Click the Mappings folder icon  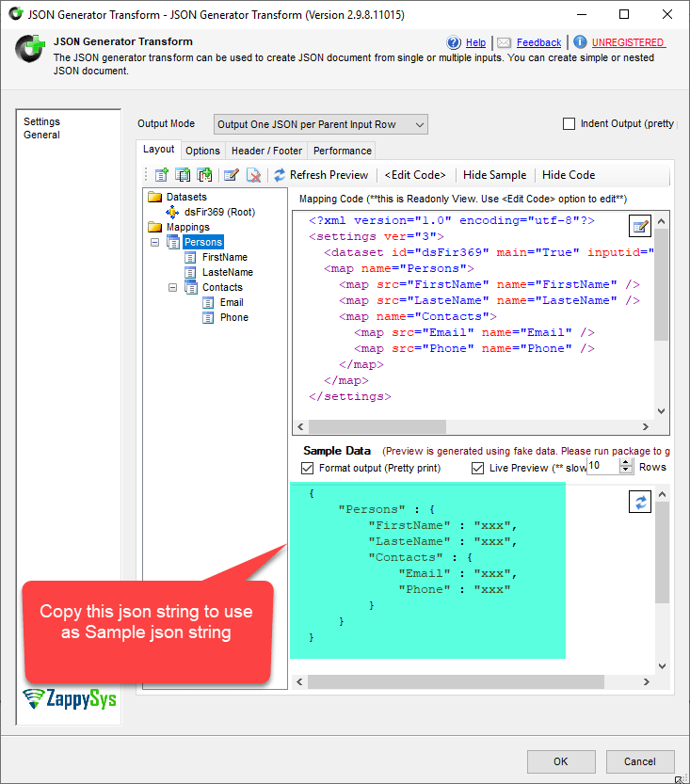click(x=155, y=227)
